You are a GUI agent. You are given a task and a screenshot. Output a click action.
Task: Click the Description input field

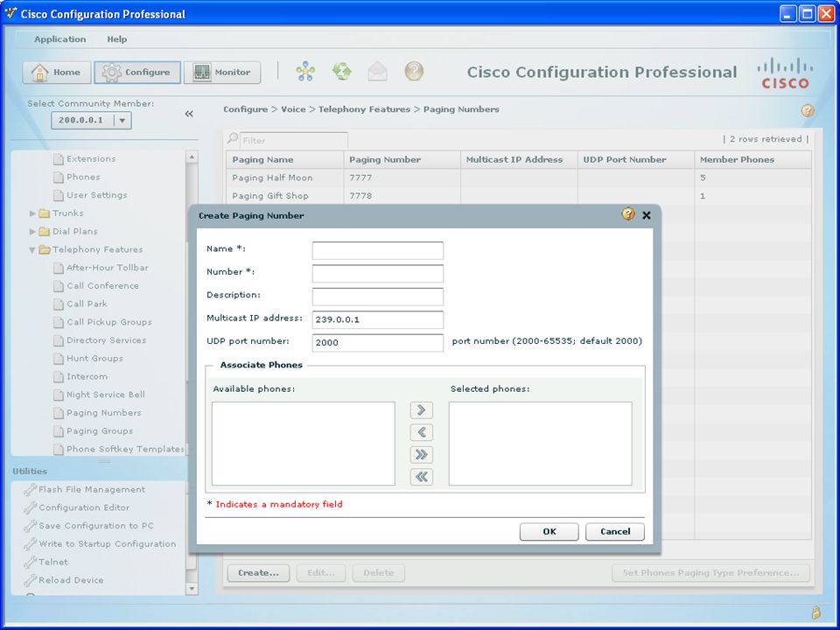tap(378, 297)
